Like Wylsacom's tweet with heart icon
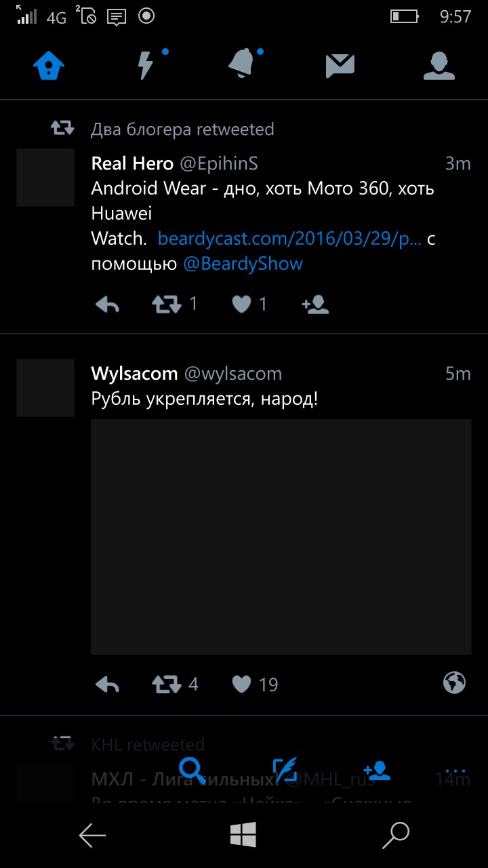The image size is (488, 868). pos(241,685)
